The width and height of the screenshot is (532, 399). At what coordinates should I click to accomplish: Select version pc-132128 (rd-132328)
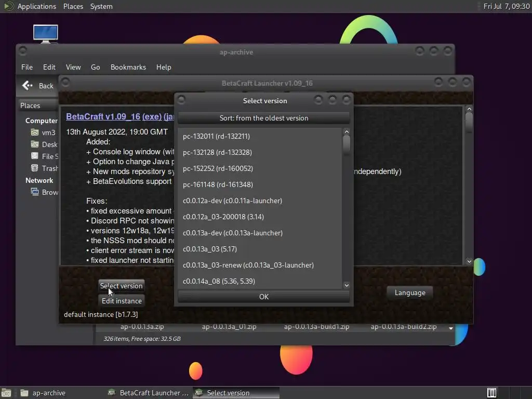pos(260,152)
